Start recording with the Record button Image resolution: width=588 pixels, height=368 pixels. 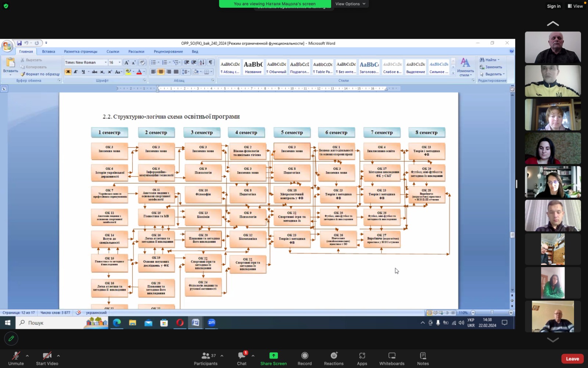click(x=304, y=358)
